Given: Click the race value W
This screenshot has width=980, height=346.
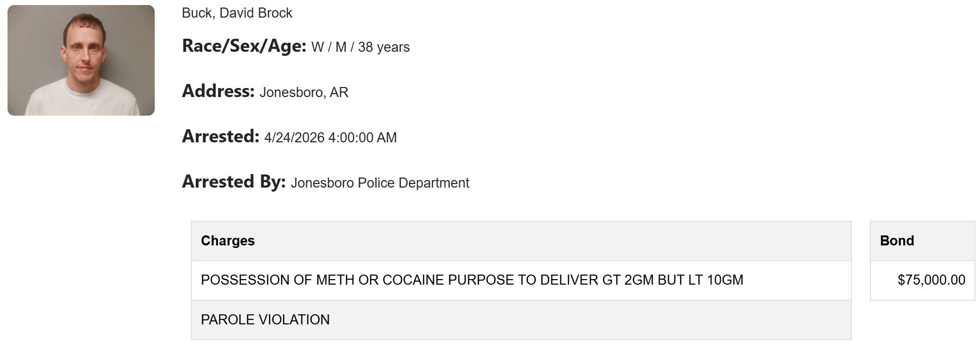Looking at the screenshot, I should click(317, 47).
